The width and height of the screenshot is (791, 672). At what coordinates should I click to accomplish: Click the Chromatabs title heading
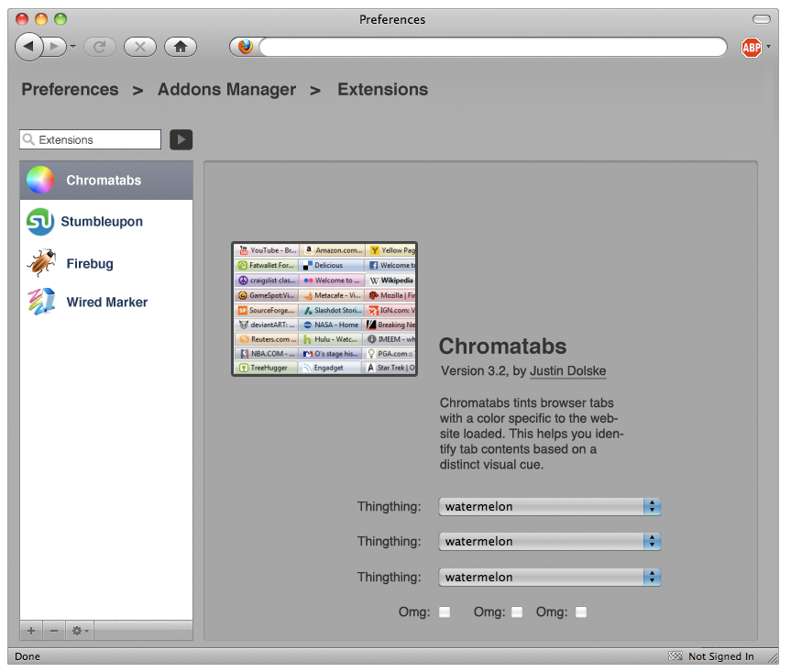(x=502, y=347)
